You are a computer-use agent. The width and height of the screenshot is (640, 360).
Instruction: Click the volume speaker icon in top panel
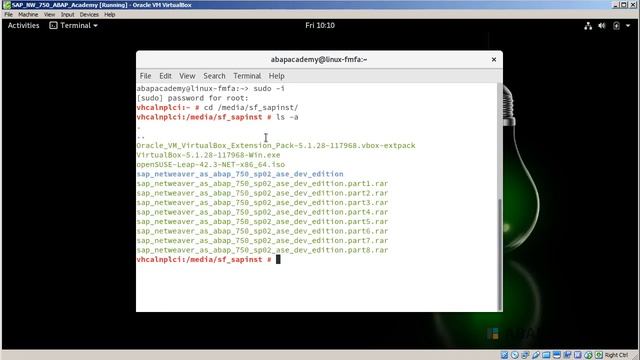[602, 26]
